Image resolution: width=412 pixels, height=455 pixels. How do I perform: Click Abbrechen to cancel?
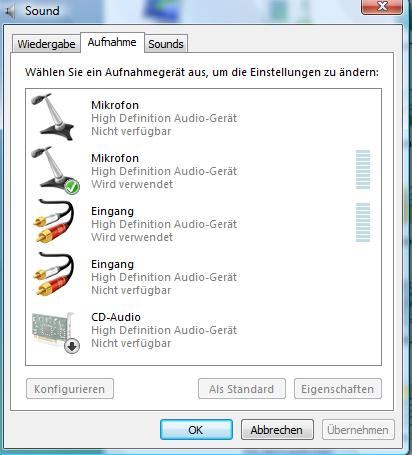[277, 430]
